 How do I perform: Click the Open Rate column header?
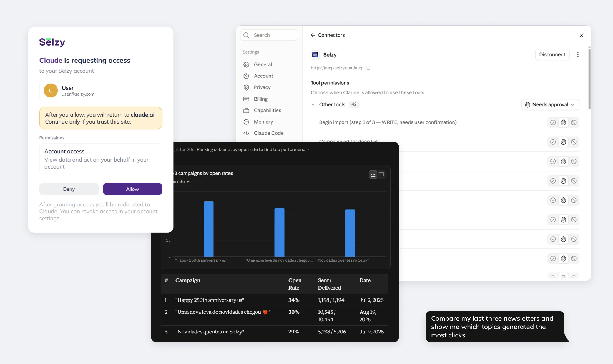point(295,284)
